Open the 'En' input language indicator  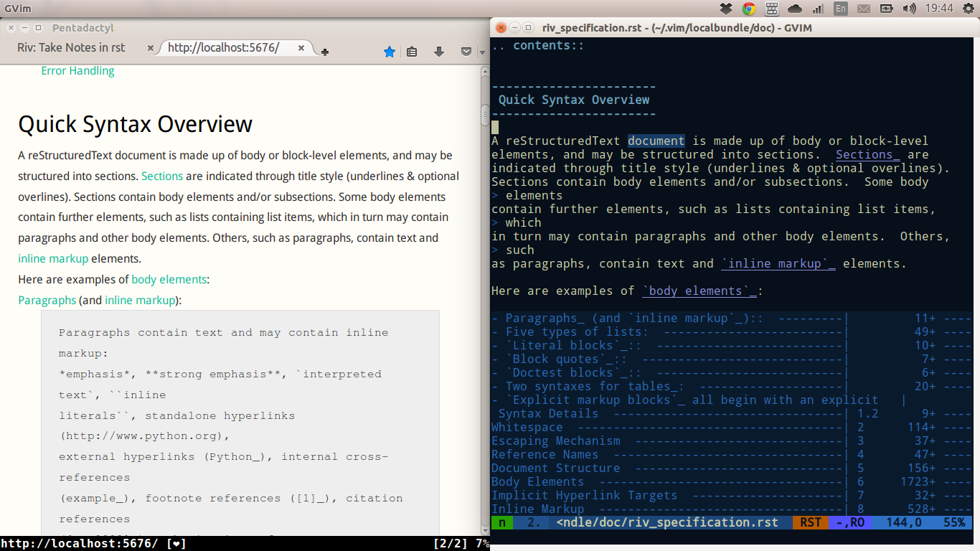pos(841,9)
